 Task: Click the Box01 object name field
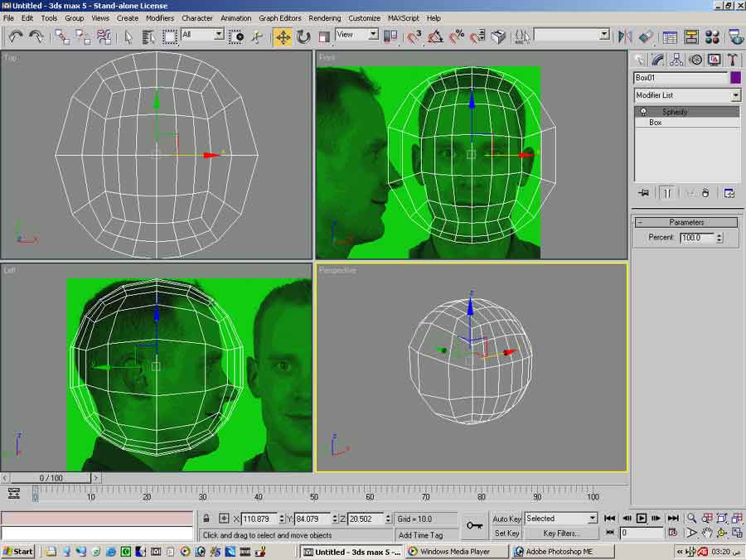681,78
